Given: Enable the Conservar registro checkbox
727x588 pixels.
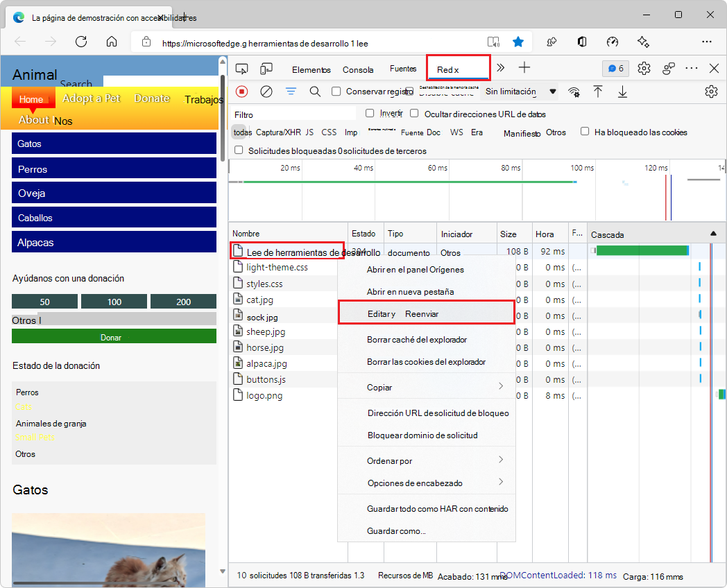Looking at the screenshot, I should (336, 92).
